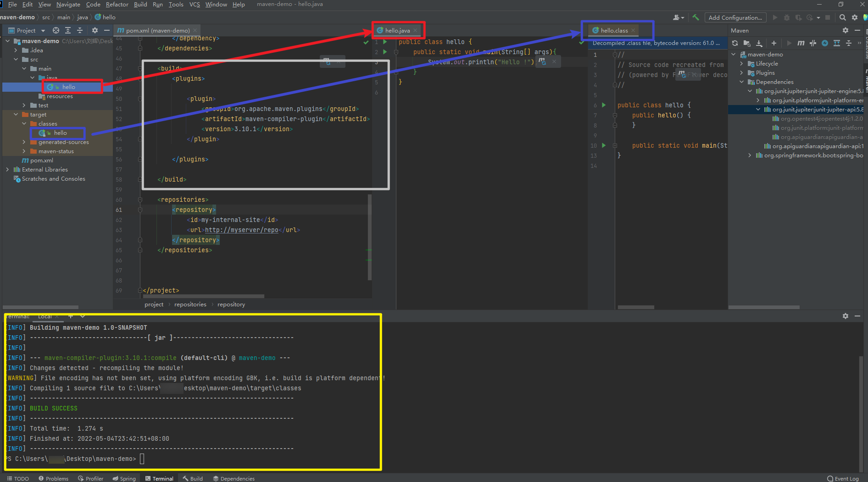Close the hello.class tab
This screenshot has width=868, height=482.
[633, 30]
